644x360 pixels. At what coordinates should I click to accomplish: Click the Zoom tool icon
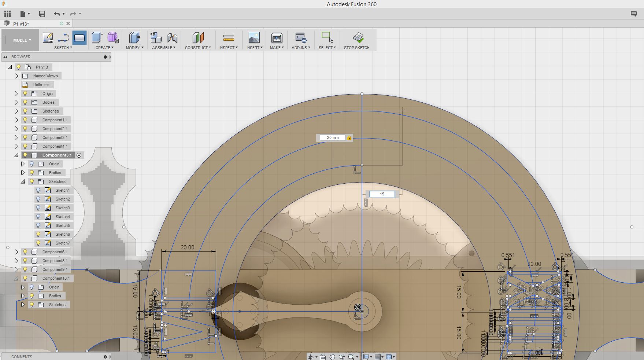(x=342, y=357)
